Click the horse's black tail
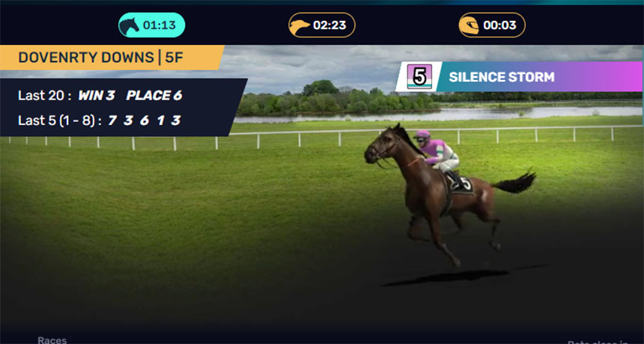 click(514, 182)
